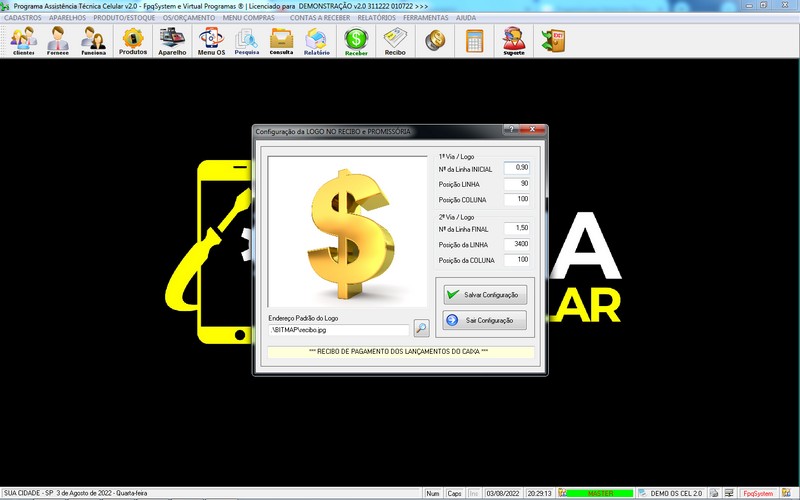Open the Clientes toolbar icon
This screenshot has width=800, height=500.
coord(24,41)
